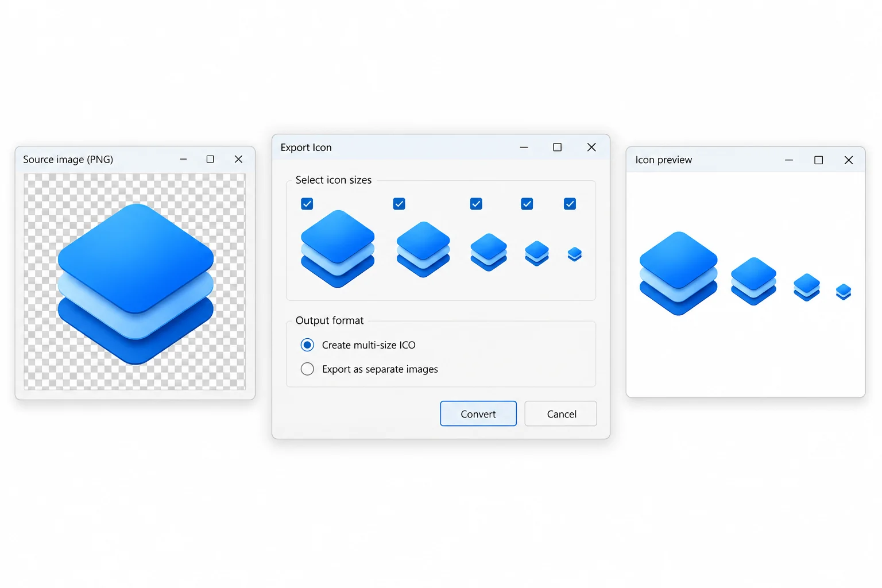Click the second-smallest icon thumbnail in Export Icon

pos(537,253)
